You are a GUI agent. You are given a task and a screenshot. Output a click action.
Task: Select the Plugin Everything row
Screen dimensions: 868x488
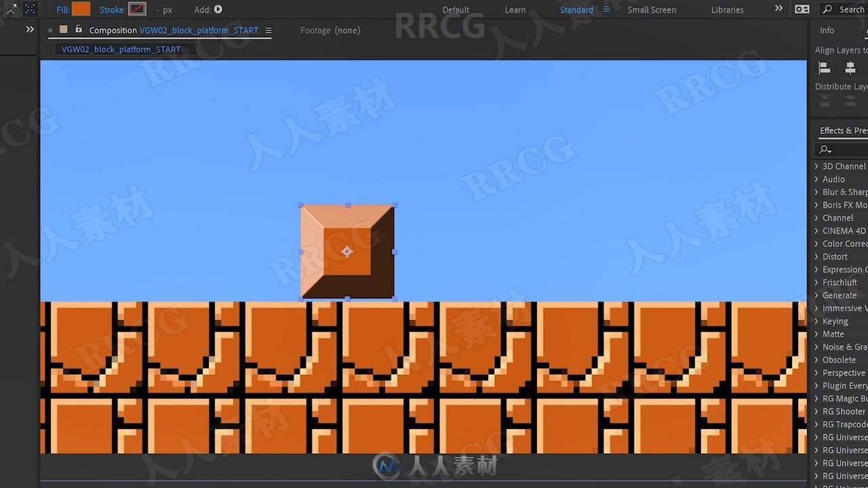pyautogui.click(x=841, y=385)
